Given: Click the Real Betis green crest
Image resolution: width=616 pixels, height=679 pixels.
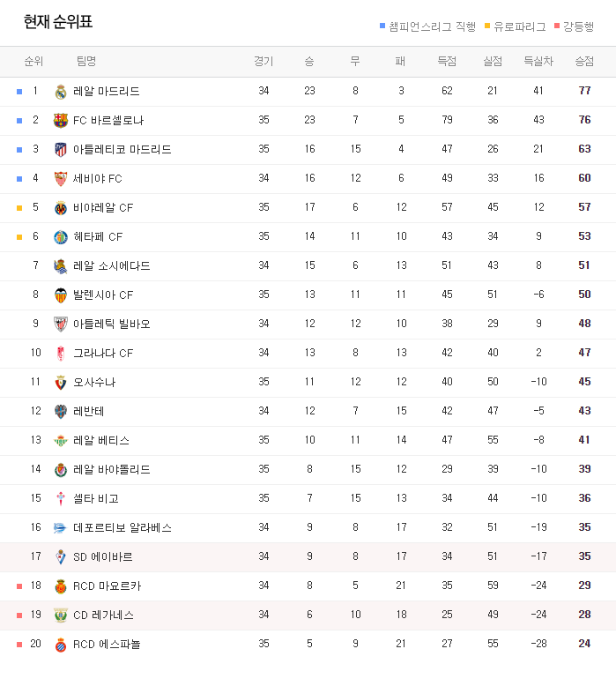Looking at the screenshot, I should [61, 441].
